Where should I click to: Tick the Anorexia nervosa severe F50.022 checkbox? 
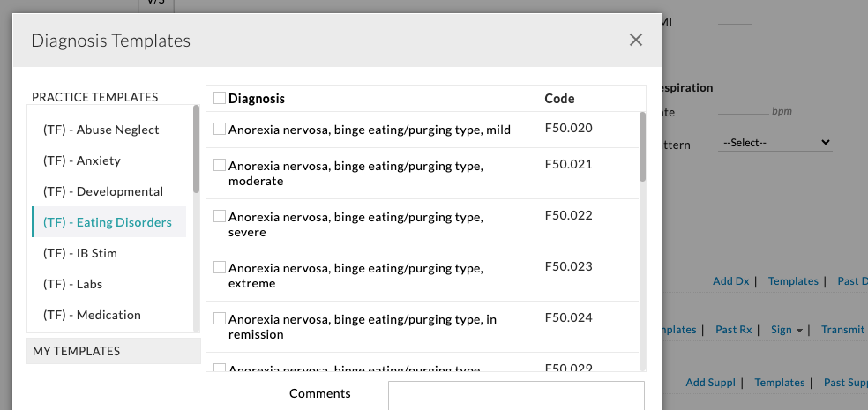click(220, 216)
